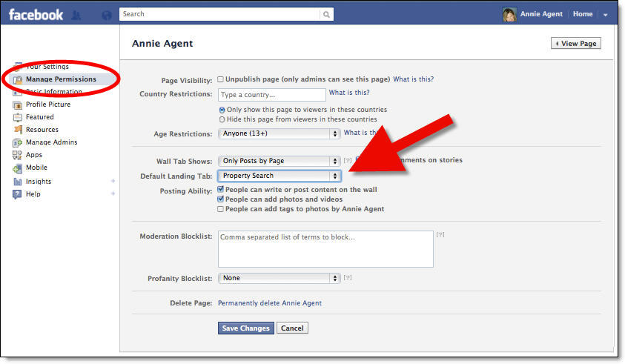The width and height of the screenshot is (625, 364).
Task: Uncheck People can add photos and videos
Action: 220,199
